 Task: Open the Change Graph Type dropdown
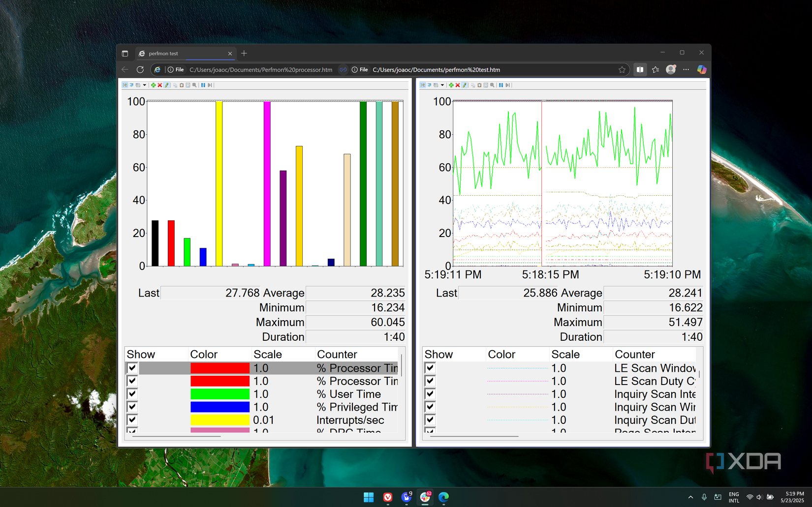[x=144, y=85]
